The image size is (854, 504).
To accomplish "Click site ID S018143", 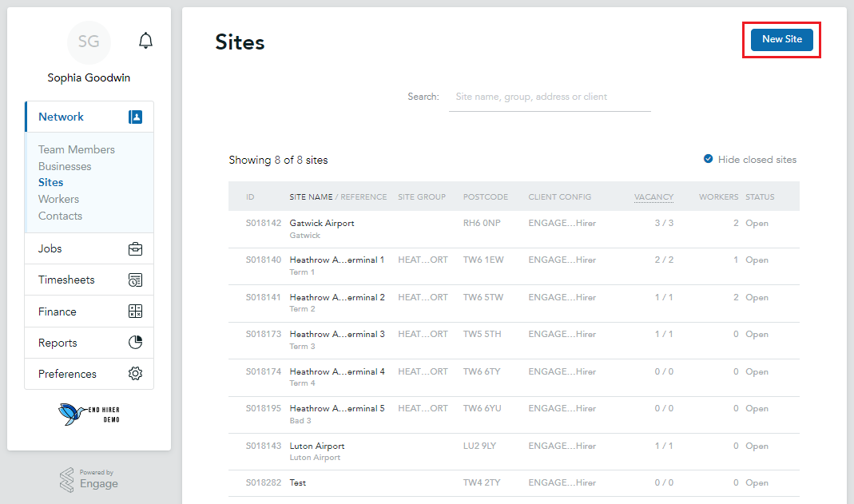I will coord(264,446).
